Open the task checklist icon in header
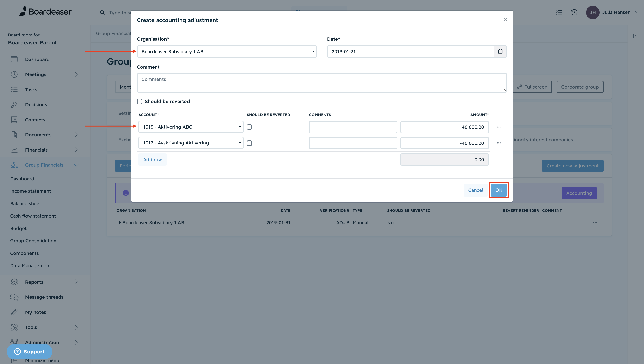This screenshot has width=644, height=364. coord(559,12)
